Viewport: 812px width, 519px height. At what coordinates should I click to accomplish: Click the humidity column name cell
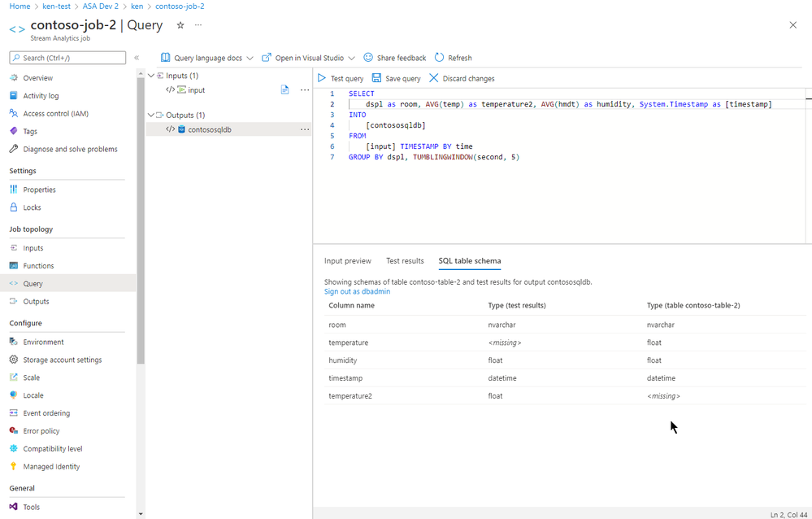(343, 360)
